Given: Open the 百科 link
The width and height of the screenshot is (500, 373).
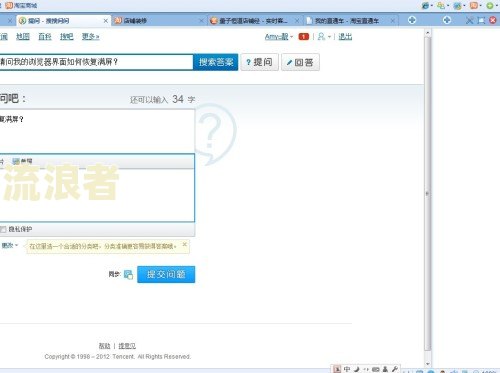Looking at the screenshot, I should click(45, 36).
